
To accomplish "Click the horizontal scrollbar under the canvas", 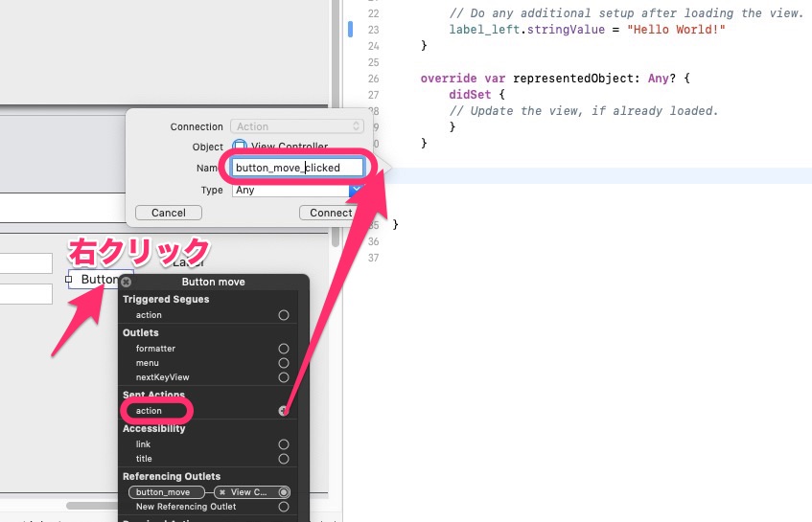I will click(x=93, y=506).
